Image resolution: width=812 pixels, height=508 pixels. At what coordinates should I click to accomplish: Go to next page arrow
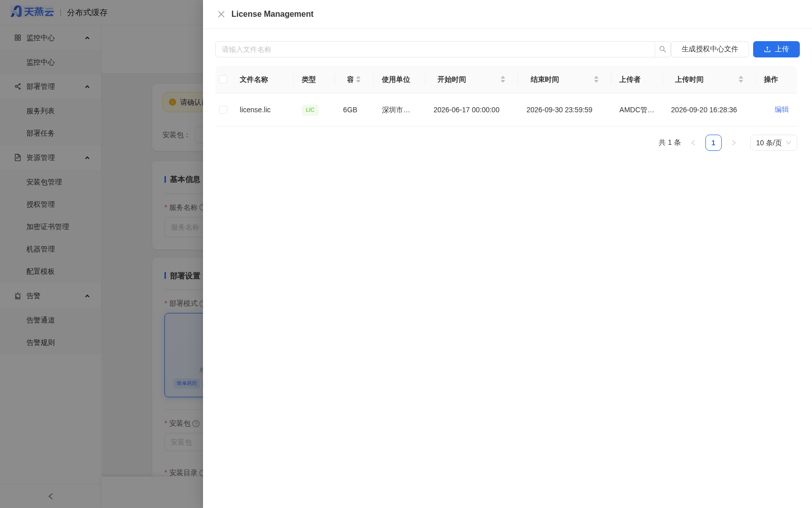[x=734, y=143]
